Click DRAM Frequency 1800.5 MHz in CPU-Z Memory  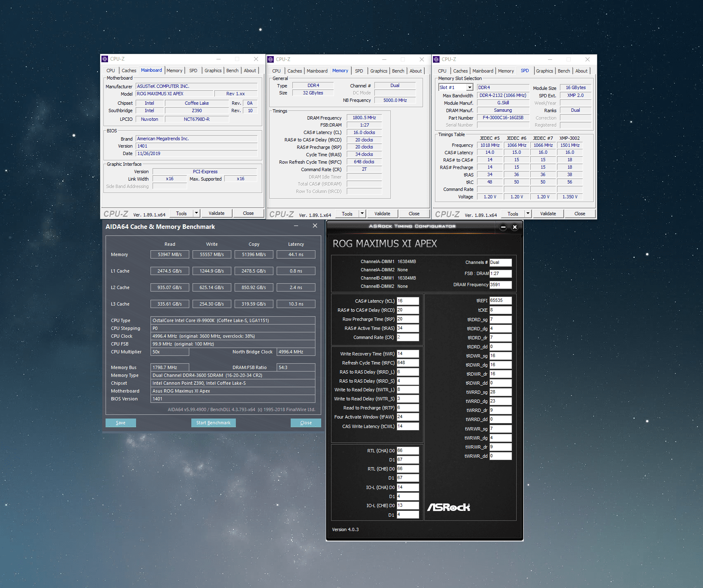pos(364,118)
